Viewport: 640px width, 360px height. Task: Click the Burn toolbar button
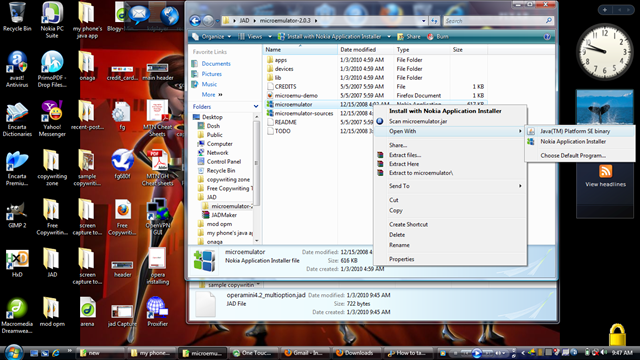(438, 37)
